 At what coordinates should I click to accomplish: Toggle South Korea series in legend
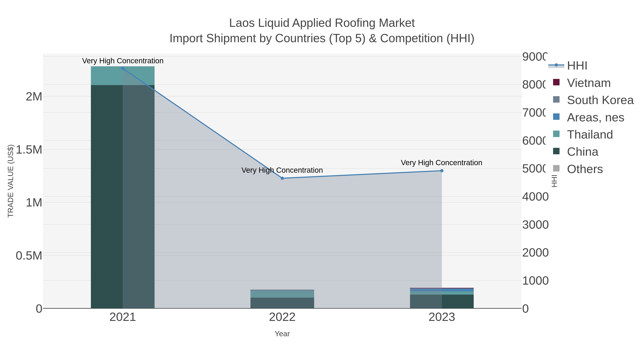click(593, 100)
